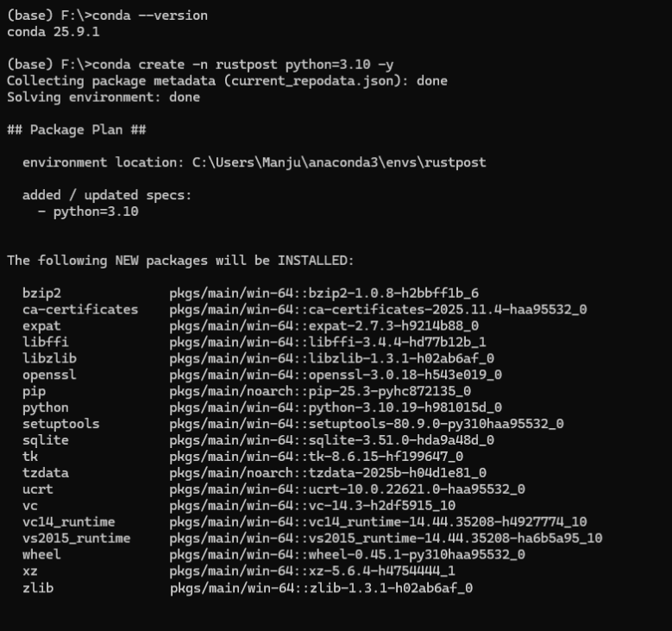Click the ca-certificates package name

80,309
